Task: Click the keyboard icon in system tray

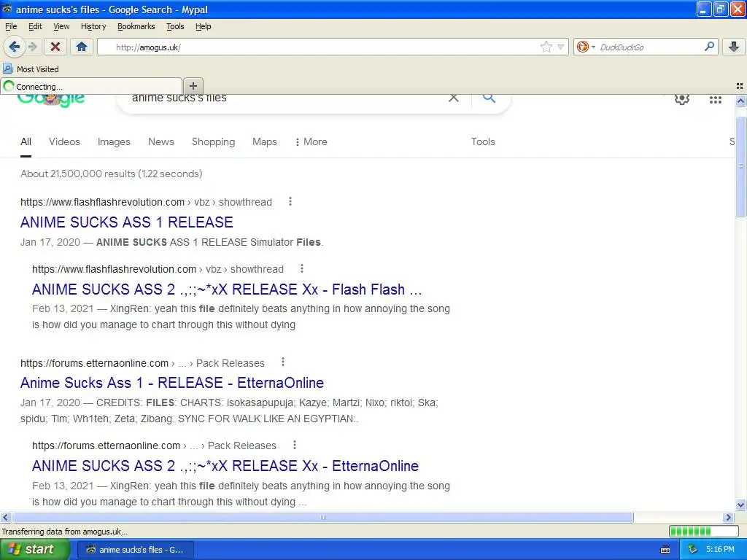Action: [x=665, y=550]
